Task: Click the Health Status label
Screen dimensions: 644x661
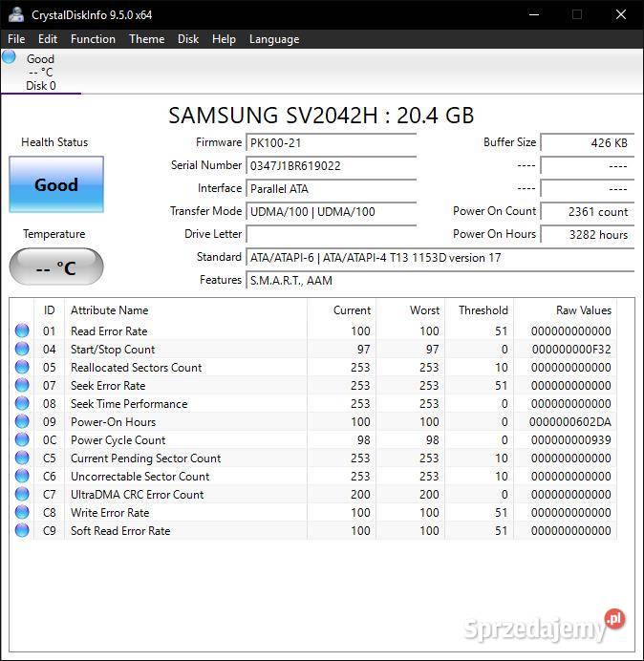Action: 54,142
